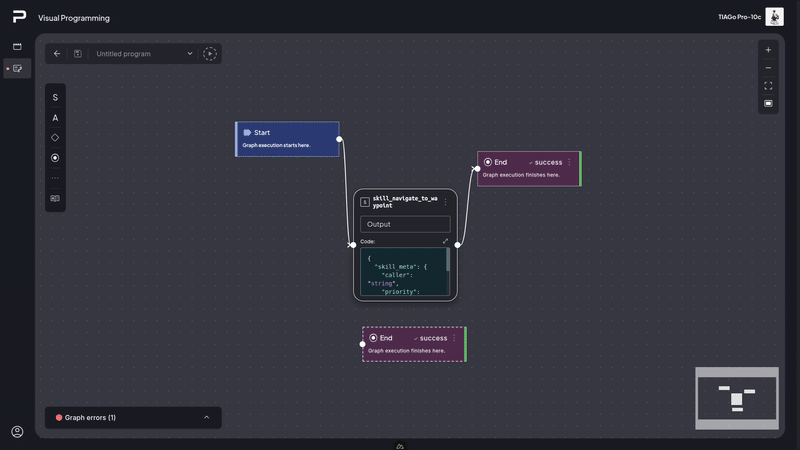Click the skill node input port
Viewport: 800px width, 450px height.
(x=353, y=245)
